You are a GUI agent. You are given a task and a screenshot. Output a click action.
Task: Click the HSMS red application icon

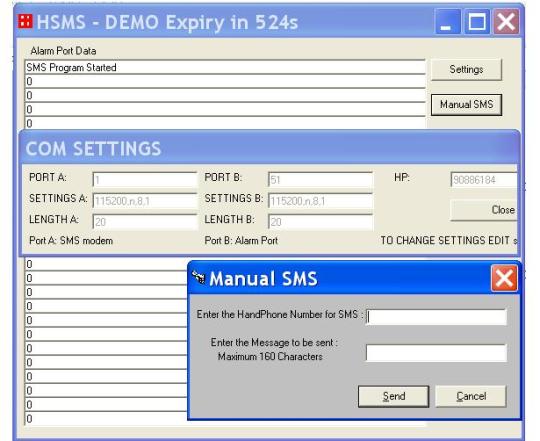click(x=25, y=21)
